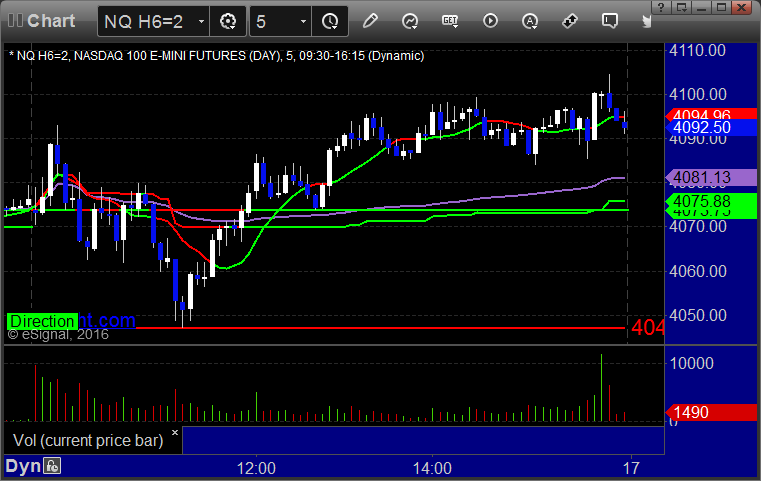The height and width of the screenshot is (481, 761).
Task: Click the red 1490 volume marker
Action: click(x=711, y=412)
